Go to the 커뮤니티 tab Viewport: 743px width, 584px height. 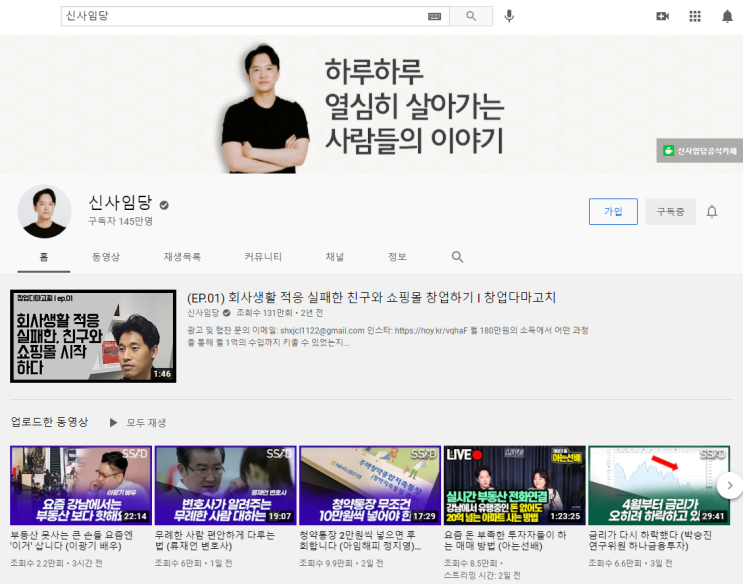[263, 257]
